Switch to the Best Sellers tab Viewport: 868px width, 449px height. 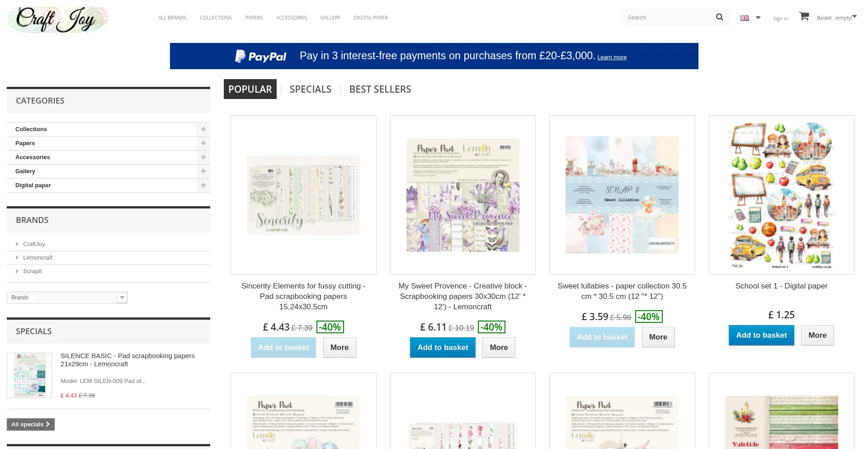coord(380,90)
